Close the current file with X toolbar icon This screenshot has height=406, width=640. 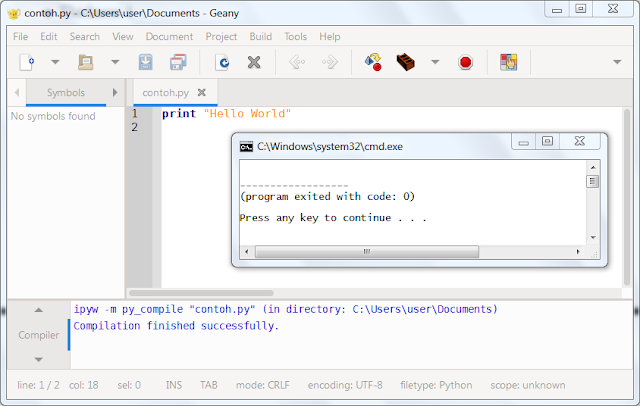click(254, 62)
